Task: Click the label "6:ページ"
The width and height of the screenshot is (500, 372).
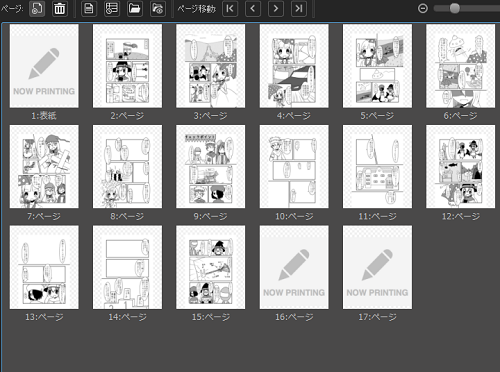Action: pyautogui.click(x=461, y=116)
